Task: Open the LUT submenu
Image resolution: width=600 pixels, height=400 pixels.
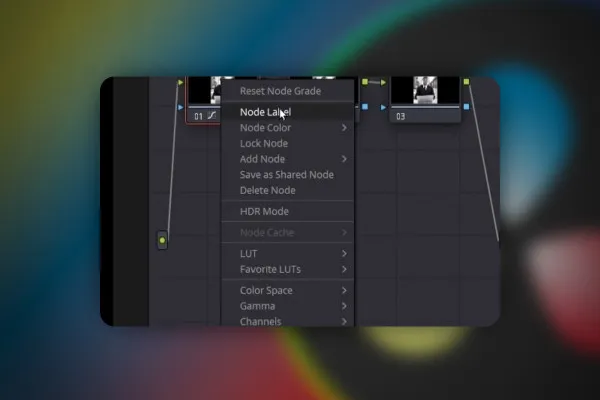Action: point(288,254)
